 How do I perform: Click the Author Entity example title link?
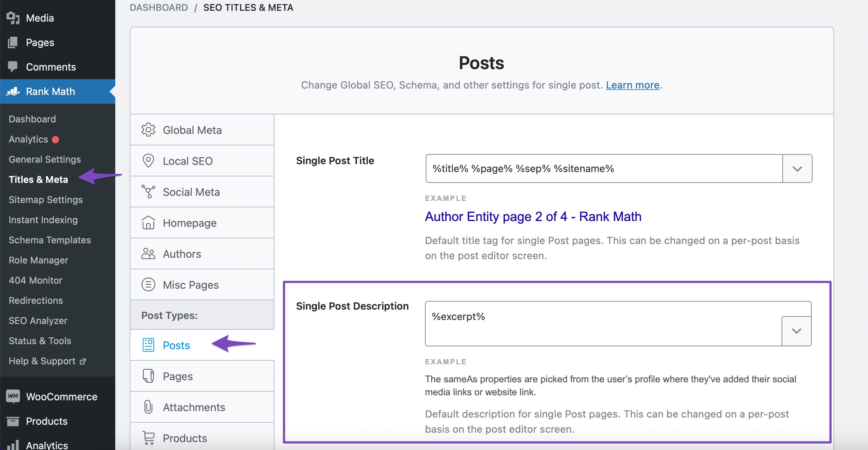click(x=533, y=216)
